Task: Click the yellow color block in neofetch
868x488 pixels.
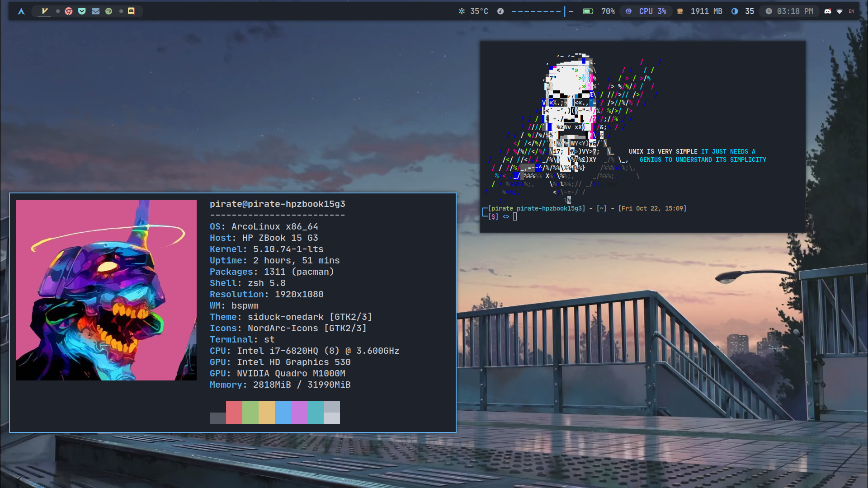Action: (267, 413)
